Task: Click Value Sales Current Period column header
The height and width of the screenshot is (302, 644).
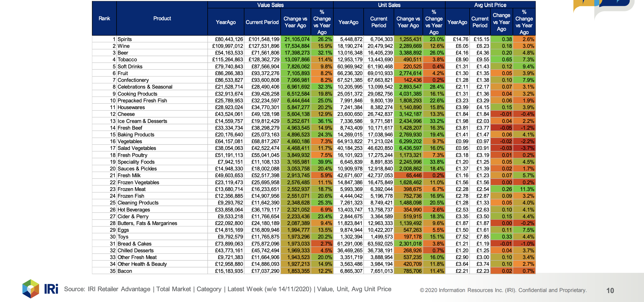Action: pos(262,22)
